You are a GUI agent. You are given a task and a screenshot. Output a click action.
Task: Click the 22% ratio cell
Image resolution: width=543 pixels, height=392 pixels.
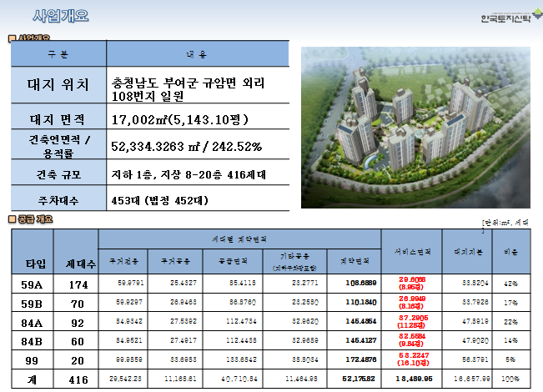coord(510,322)
